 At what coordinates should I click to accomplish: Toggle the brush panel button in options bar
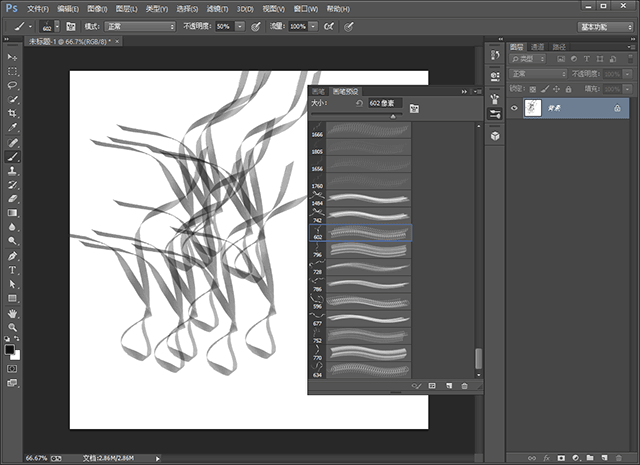coord(71,26)
